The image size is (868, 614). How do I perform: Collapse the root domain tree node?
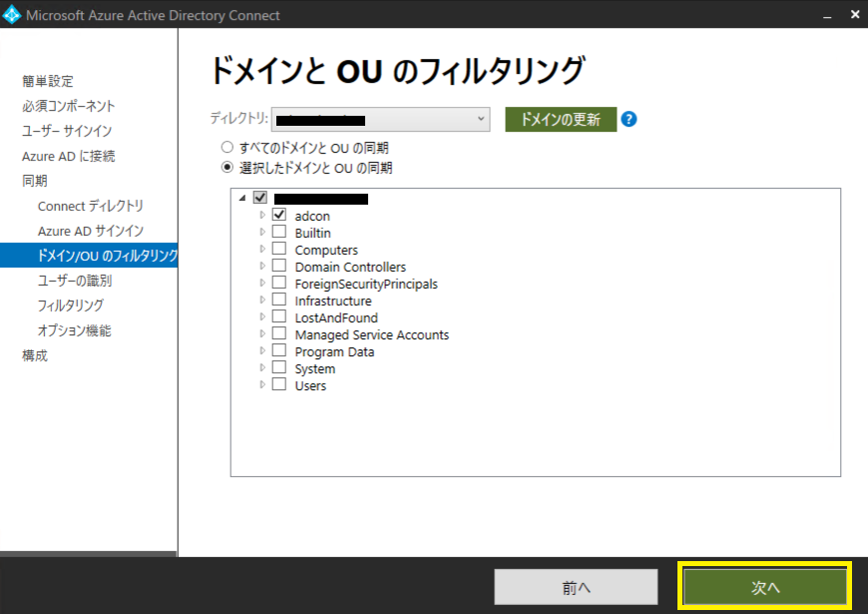tap(241, 198)
